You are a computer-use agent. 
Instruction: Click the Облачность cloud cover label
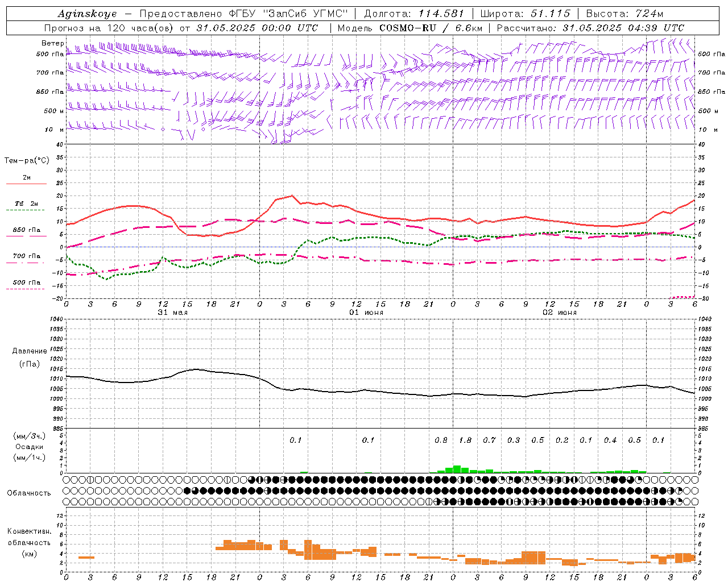point(29,493)
